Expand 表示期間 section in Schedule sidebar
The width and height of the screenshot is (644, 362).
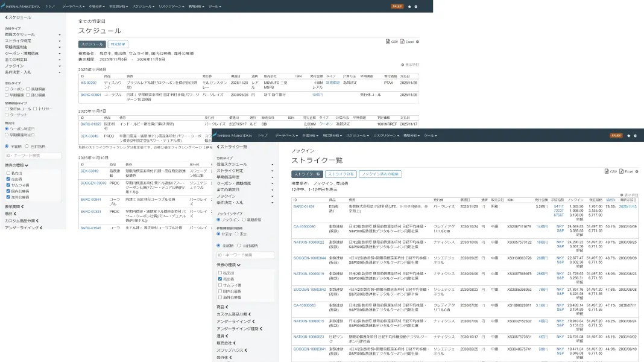14,207
